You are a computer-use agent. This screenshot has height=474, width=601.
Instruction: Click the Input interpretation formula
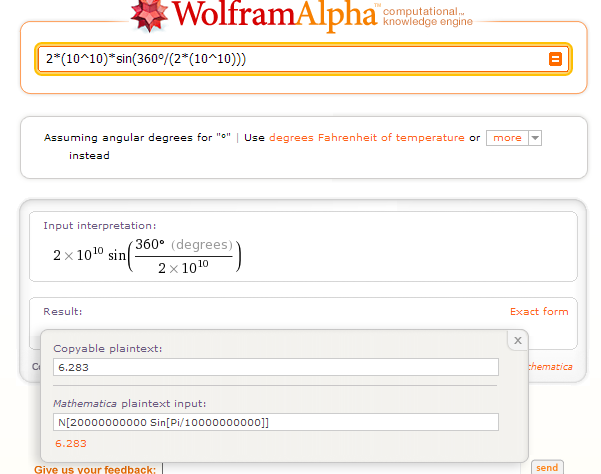tap(147, 255)
